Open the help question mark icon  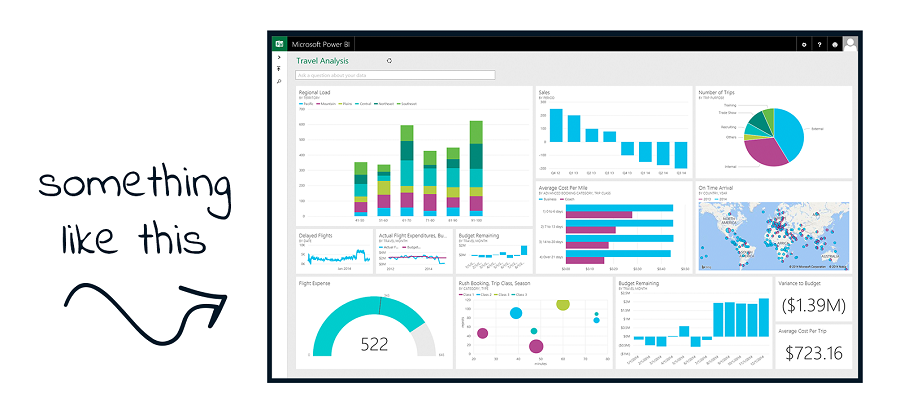click(819, 45)
